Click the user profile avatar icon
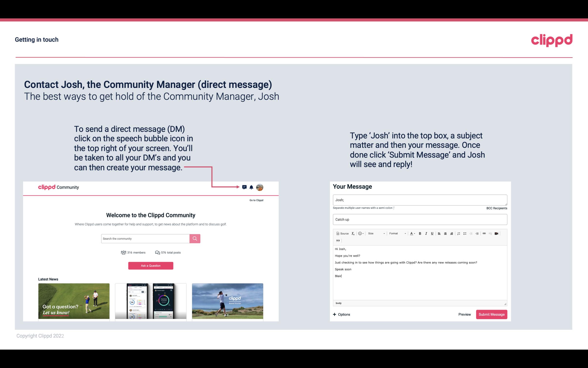This screenshot has width=588, height=368. point(259,187)
